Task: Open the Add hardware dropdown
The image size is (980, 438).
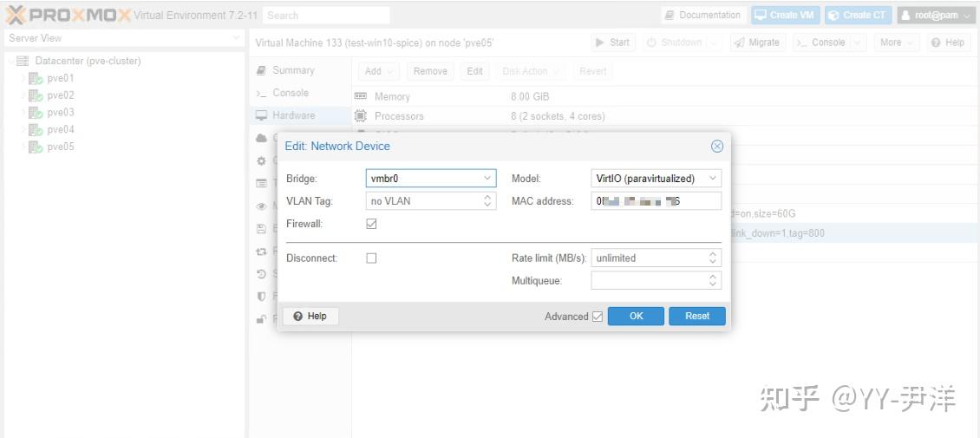Action: click(x=379, y=71)
